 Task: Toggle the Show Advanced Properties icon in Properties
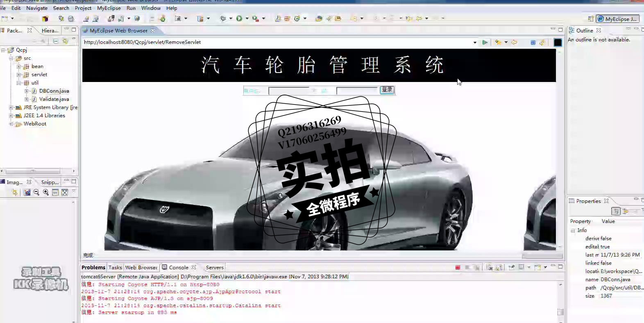click(626, 211)
